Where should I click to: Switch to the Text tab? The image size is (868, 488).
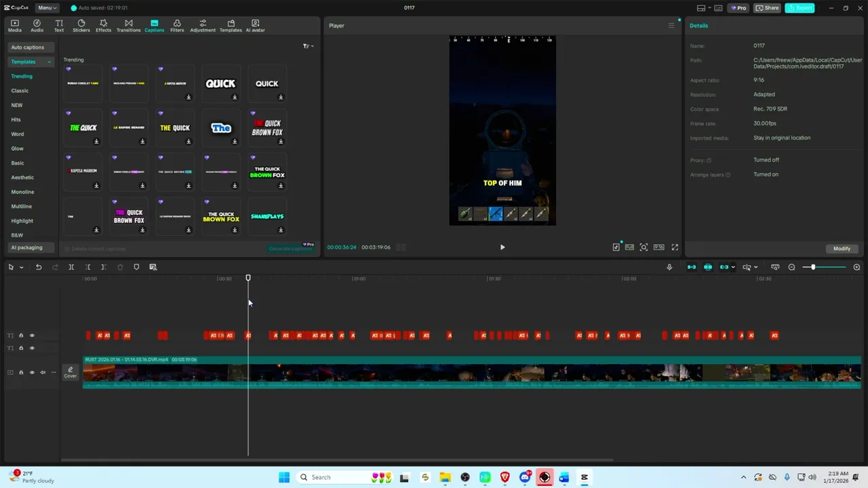(59, 26)
